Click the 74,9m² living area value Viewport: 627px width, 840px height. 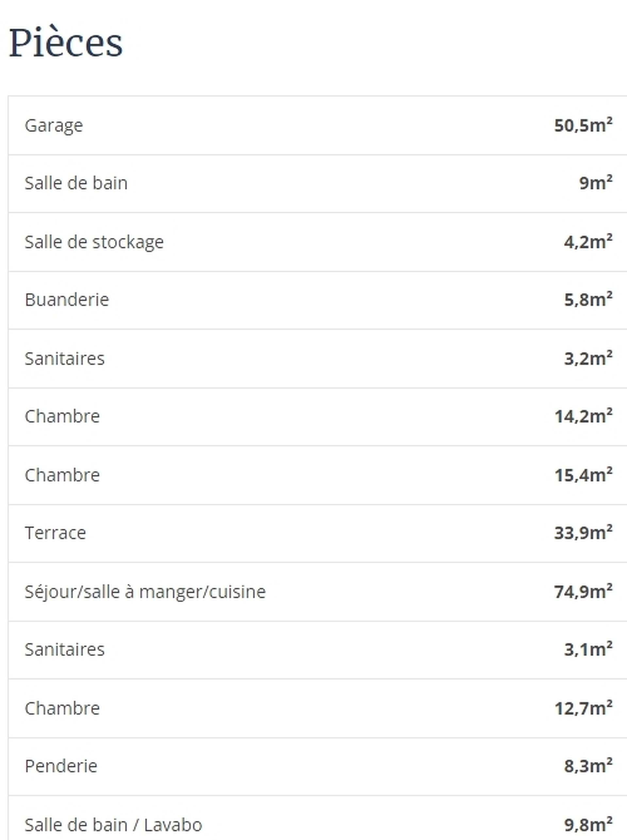pos(583,591)
